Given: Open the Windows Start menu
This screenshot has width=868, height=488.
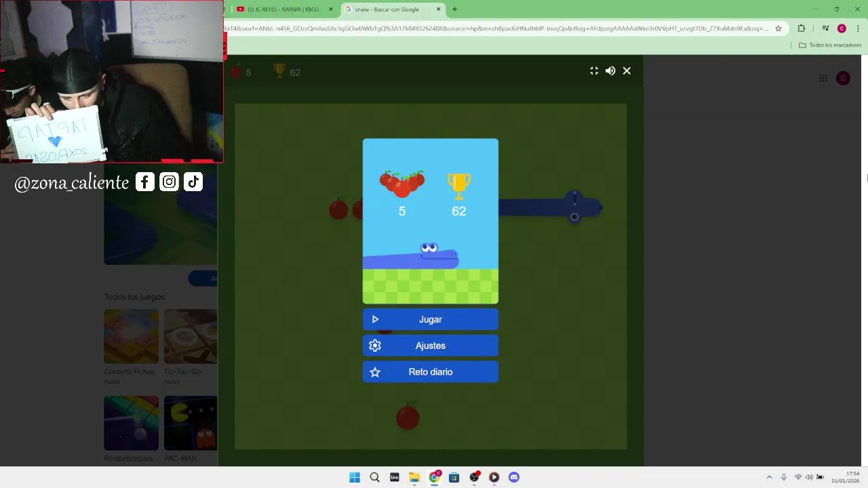Looking at the screenshot, I should (355, 477).
